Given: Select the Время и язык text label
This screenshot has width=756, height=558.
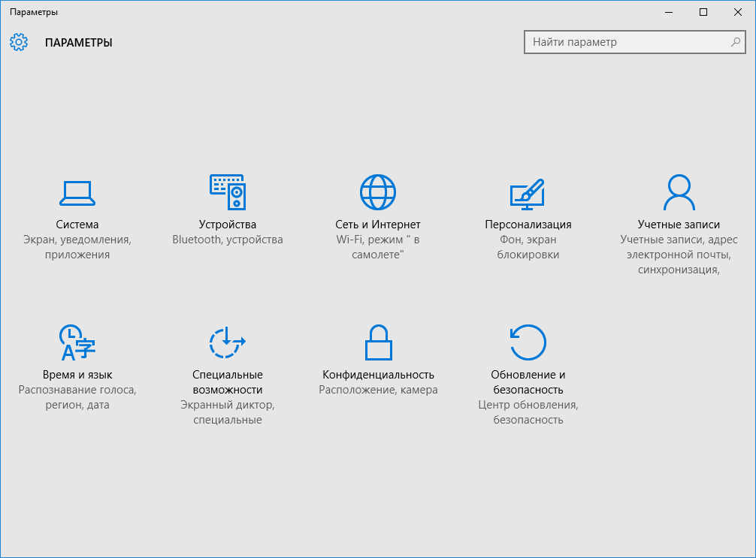Looking at the screenshot, I should click(77, 375).
